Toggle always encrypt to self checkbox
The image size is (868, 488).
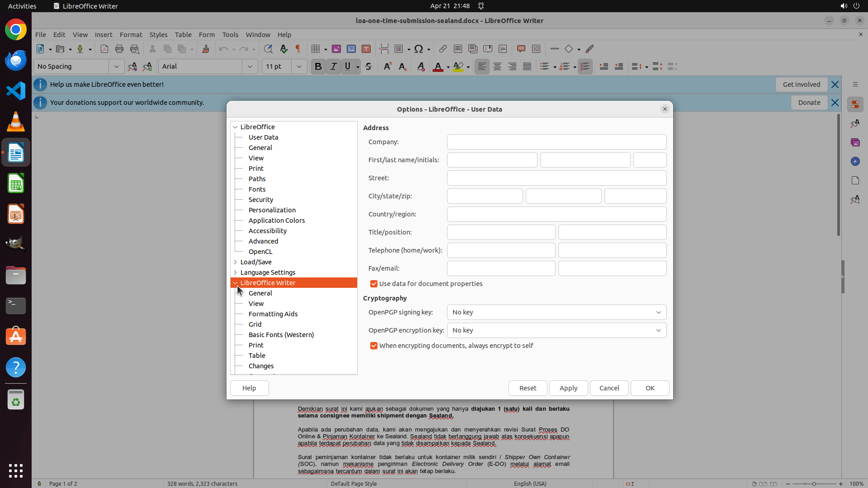[x=374, y=346]
